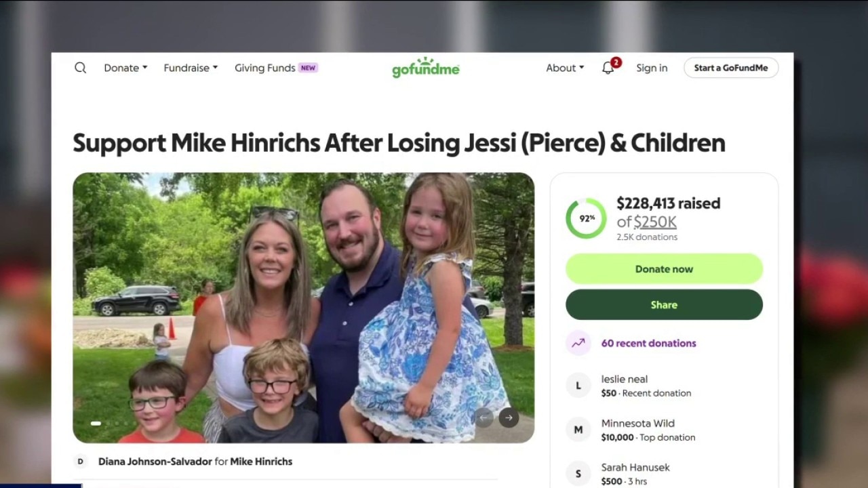868x488 pixels.
Task: Click leslie neal donor avatar
Action: click(578, 386)
